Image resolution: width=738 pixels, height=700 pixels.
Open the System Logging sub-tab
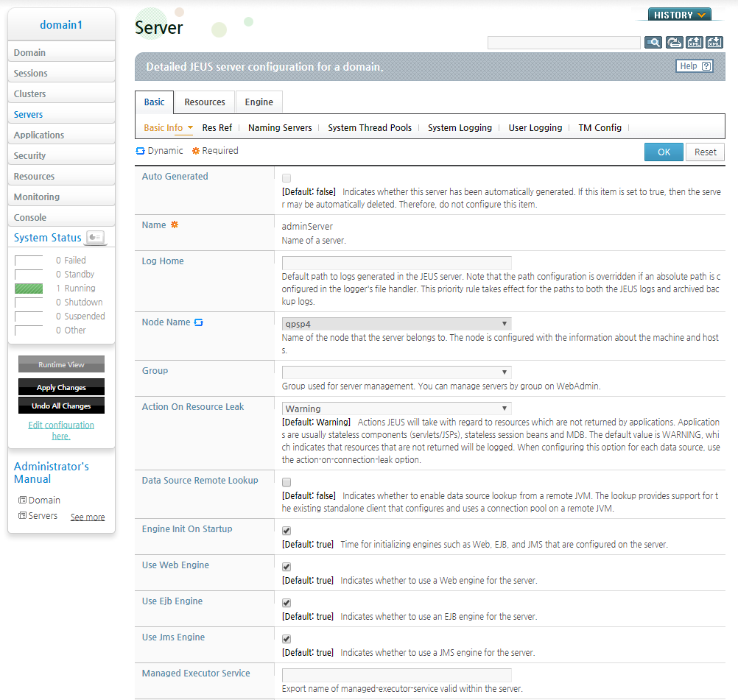point(460,127)
